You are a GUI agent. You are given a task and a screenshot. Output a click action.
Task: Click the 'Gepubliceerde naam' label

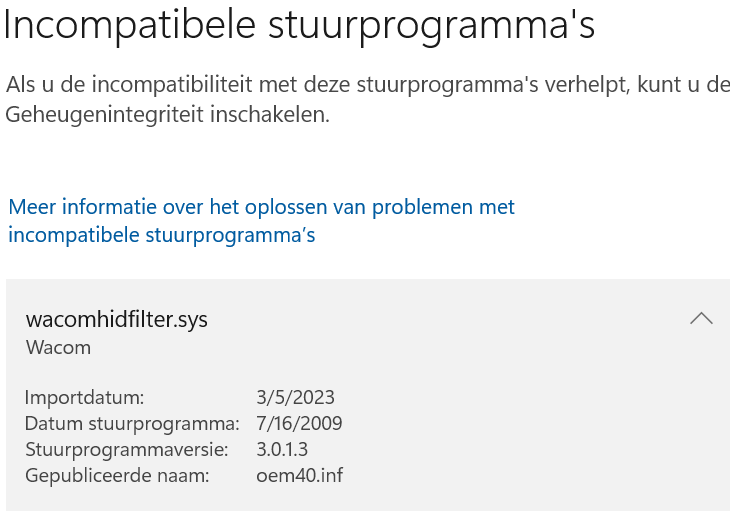click(x=117, y=475)
